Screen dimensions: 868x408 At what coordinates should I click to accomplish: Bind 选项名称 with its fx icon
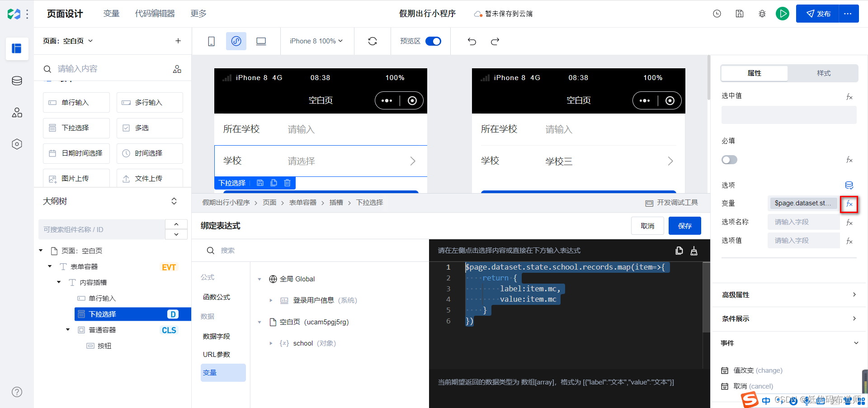(849, 222)
